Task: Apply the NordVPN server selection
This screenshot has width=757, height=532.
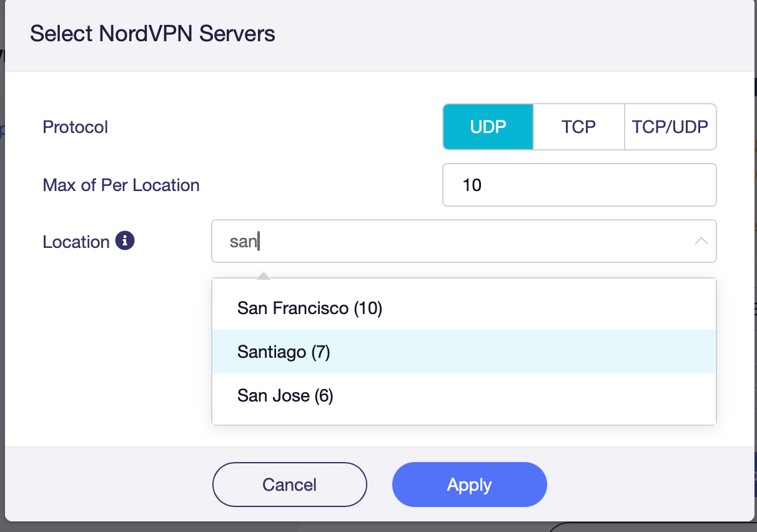Action: (470, 485)
